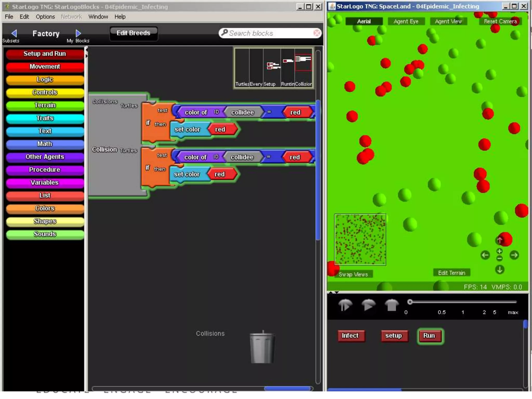
Task: Expand the Setup and Run block drawer
Action: 45,54
